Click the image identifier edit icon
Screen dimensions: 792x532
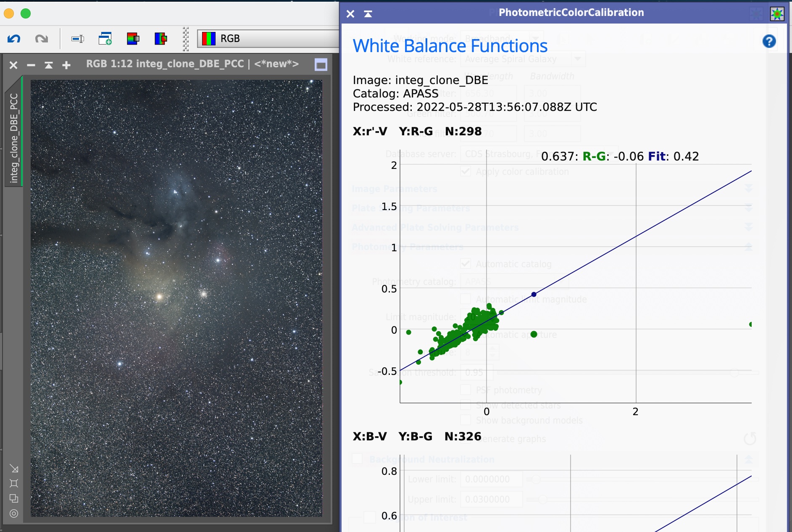78,39
